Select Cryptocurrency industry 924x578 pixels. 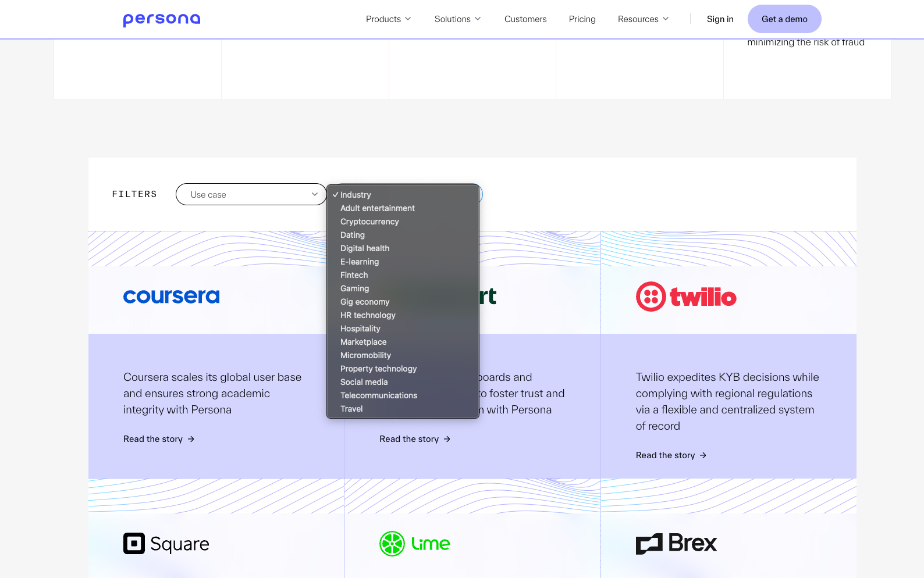[x=403, y=222]
